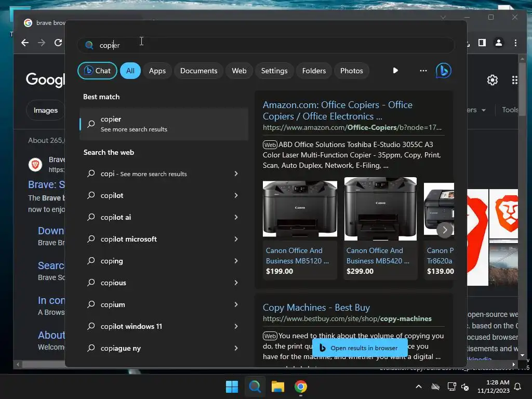The height and width of the screenshot is (399, 532).
Task: Open the muted volume tray icon
Action: [x=465, y=387]
